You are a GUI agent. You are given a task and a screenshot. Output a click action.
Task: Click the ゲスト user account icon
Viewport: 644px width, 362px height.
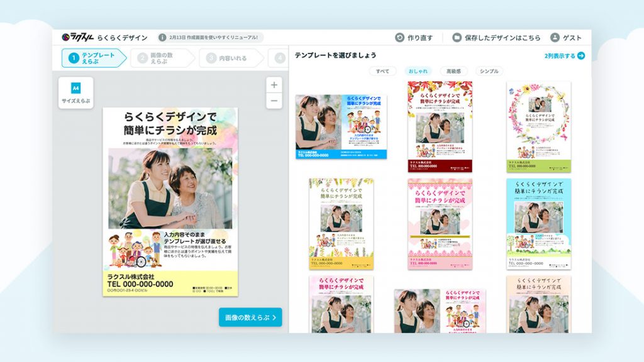(555, 38)
